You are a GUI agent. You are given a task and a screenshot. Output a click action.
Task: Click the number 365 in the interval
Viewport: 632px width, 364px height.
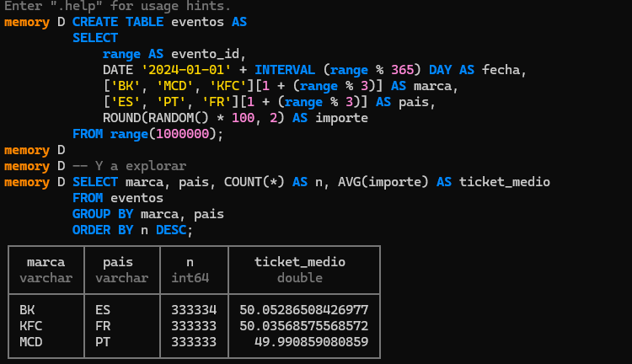[x=402, y=70]
